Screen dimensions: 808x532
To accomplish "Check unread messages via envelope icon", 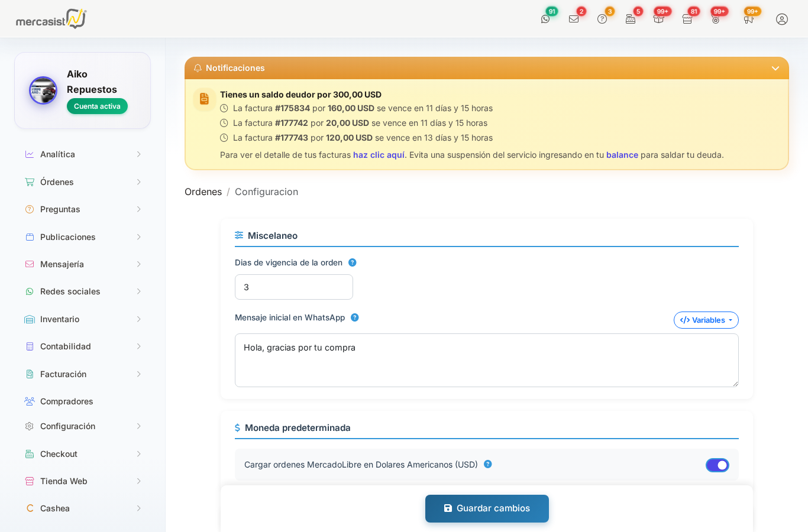I will point(574,18).
